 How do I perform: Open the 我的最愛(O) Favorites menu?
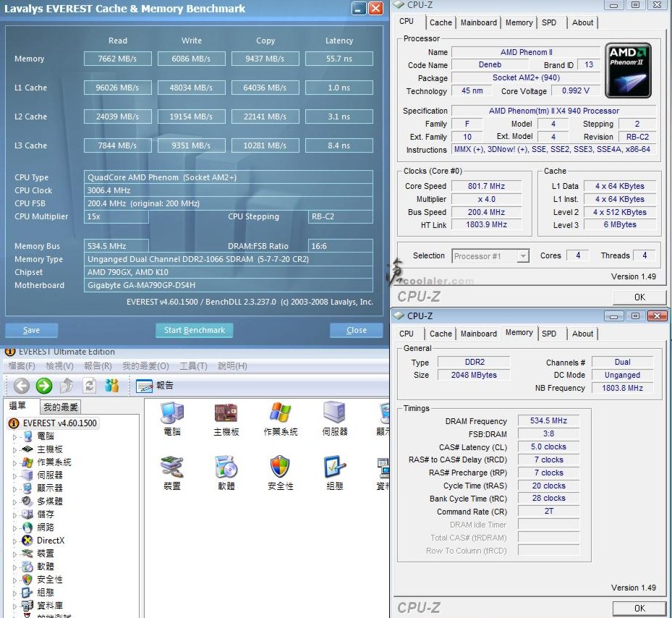click(145, 366)
